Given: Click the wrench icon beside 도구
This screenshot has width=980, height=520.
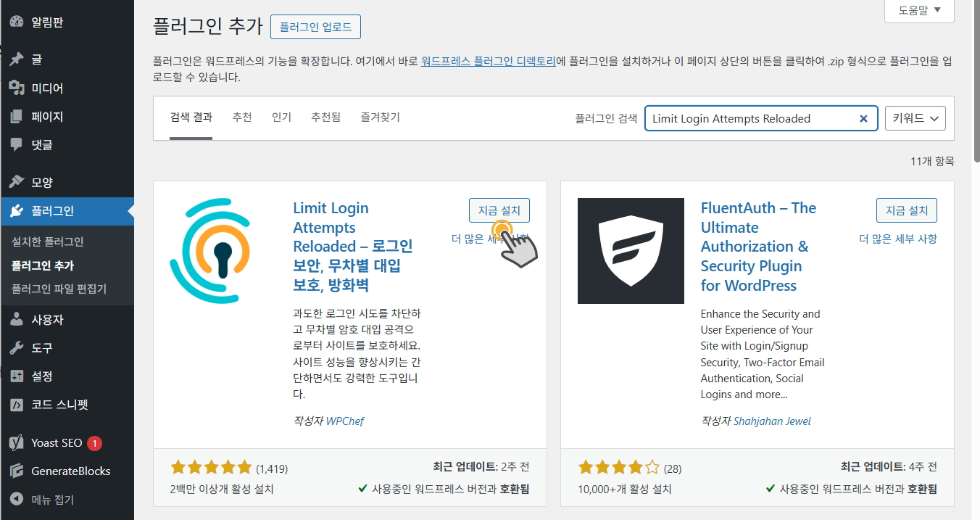Looking at the screenshot, I should (x=16, y=348).
